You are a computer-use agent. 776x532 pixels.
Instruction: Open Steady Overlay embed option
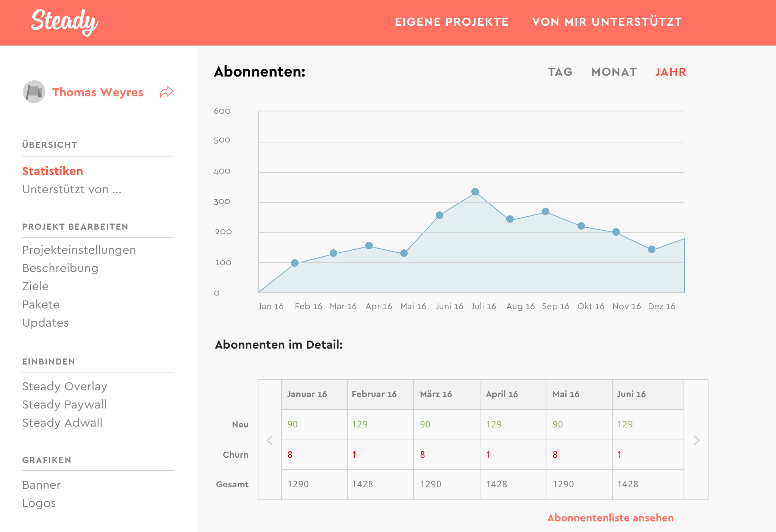click(x=65, y=386)
